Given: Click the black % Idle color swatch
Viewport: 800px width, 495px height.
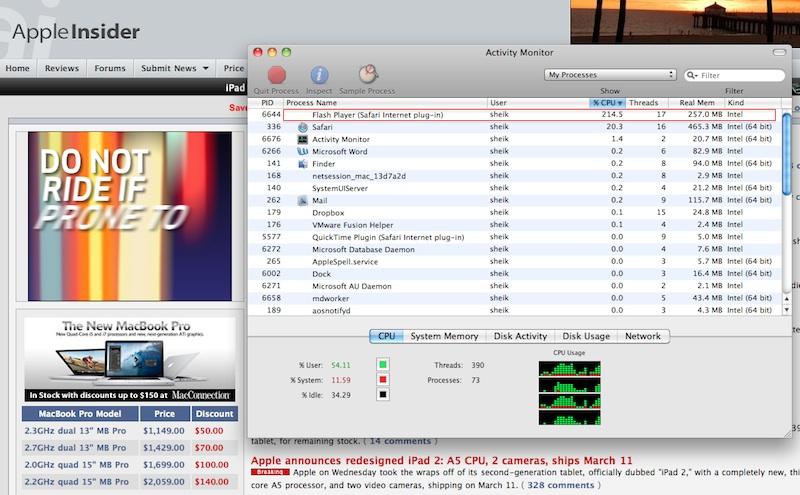Looking at the screenshot, I should (x=383, y=394).
